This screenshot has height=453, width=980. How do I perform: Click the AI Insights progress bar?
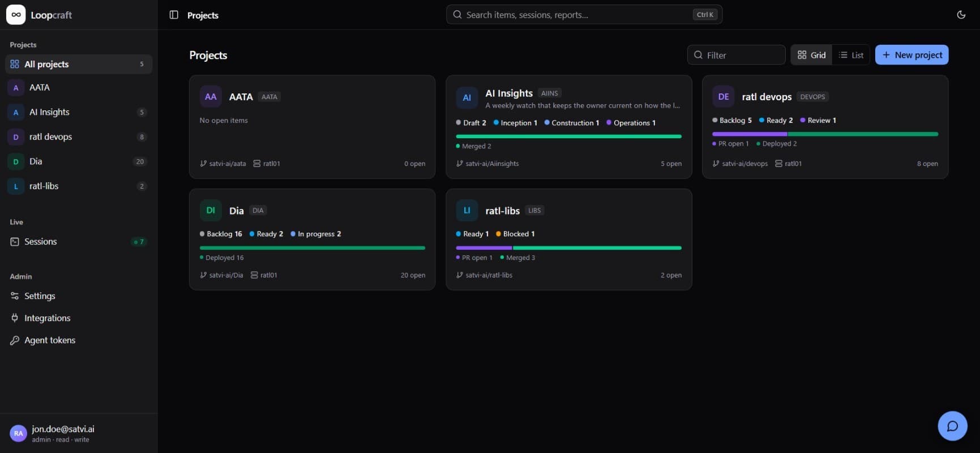(568, 136)
